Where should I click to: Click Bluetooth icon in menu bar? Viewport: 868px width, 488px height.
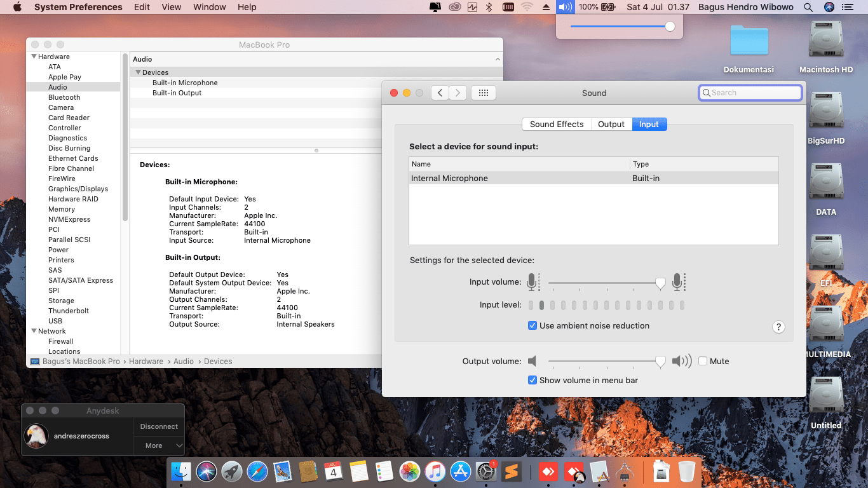pyautogui.click(x=489, y=7)
